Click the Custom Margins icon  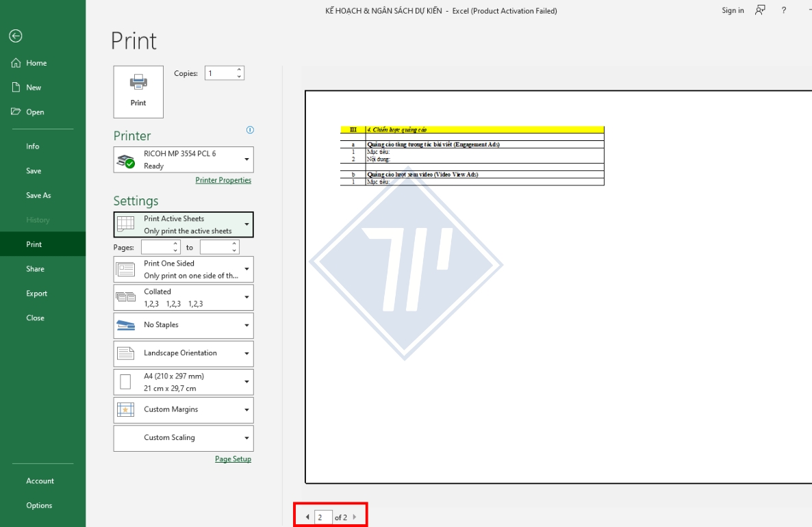point(126,409)
